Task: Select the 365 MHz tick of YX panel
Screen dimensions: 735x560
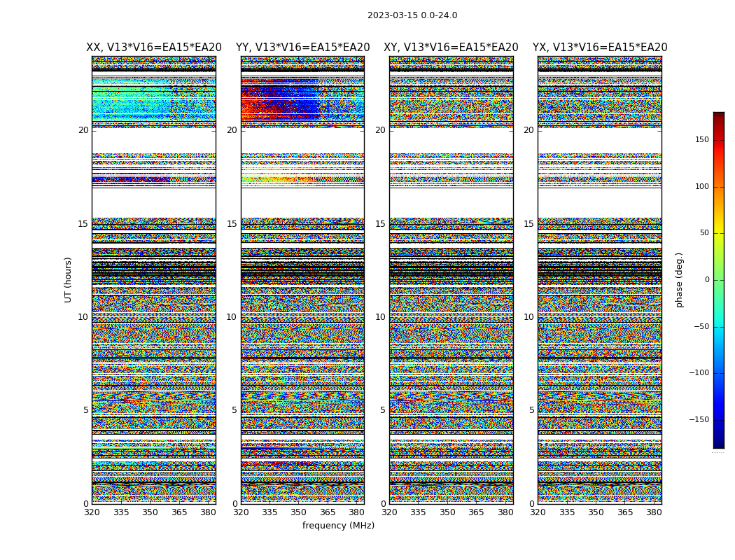Action: click(x=625, y=512)
